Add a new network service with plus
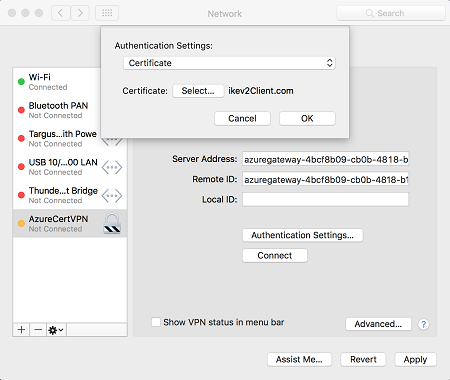450x380 pixels. 21,330
